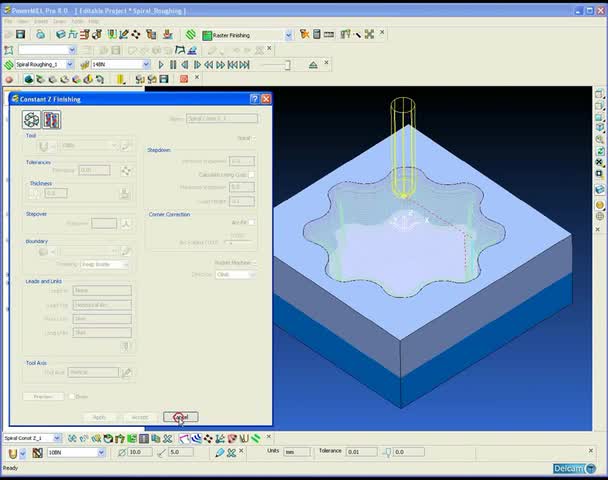Open the green Toolpath Strategies icon

click(x=190, y=35)
